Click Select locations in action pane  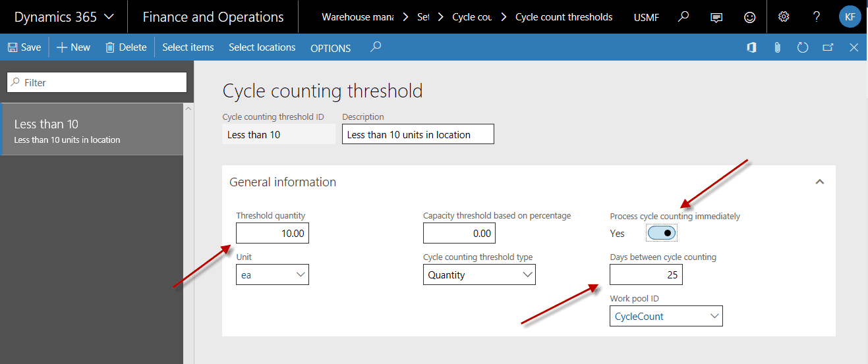[x=262, y=47]
